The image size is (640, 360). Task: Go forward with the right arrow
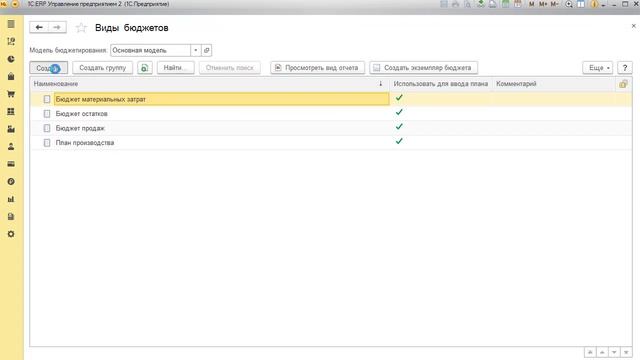(57, 27)
